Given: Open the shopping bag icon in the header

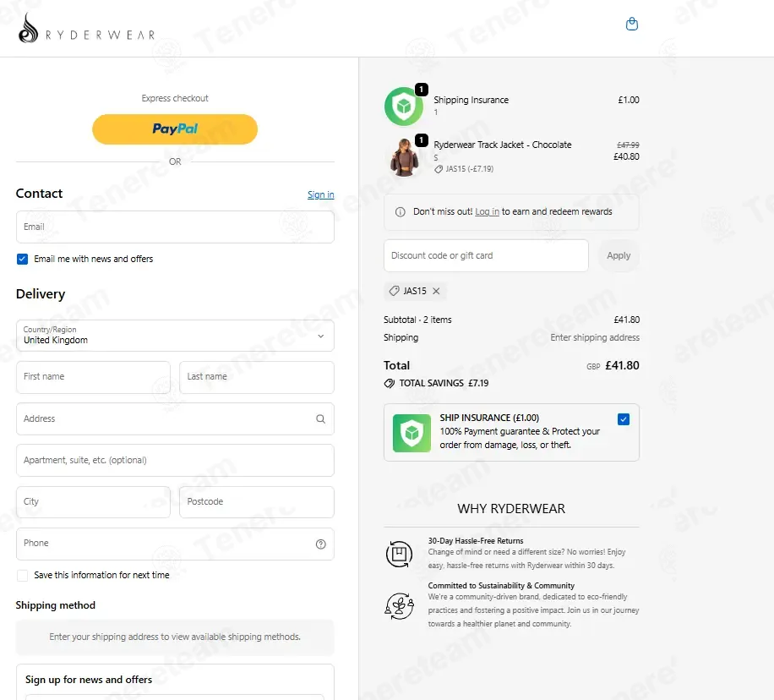Looking at the screenshot, I should pyautogui.click(x=631, y=24).
